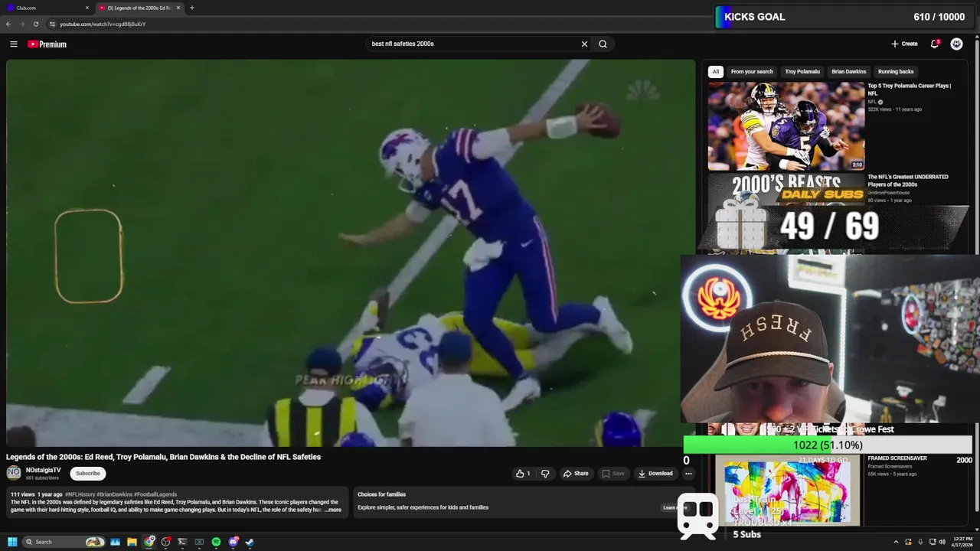Open the NOstalgiaTV channel name link
980x551 pixels.
pyautogui.click(x=44, y=470)
